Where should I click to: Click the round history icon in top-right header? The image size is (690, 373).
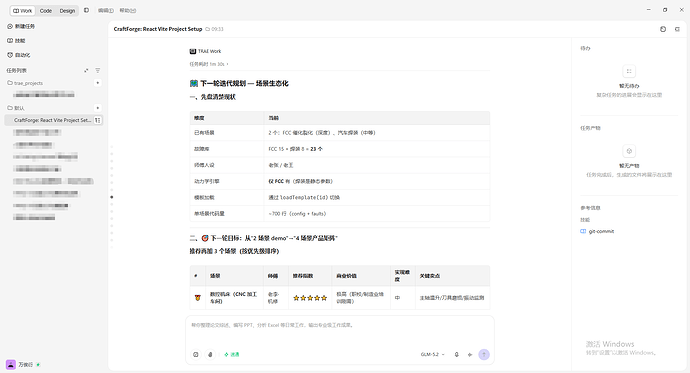coord(663,29)
